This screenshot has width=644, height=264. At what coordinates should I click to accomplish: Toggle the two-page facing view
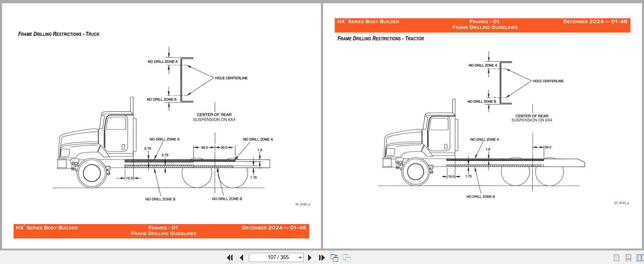(640, 257)
